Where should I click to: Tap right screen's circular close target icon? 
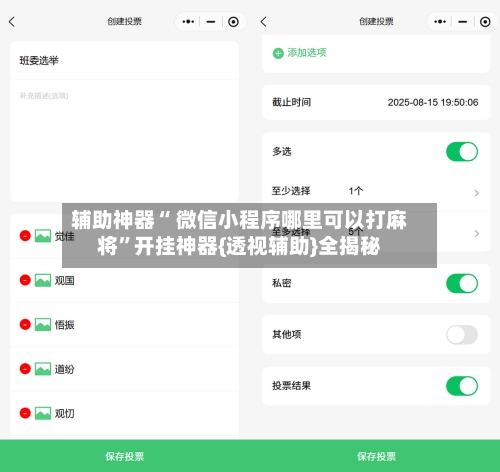pyautogui.click(x=485, y=22)
